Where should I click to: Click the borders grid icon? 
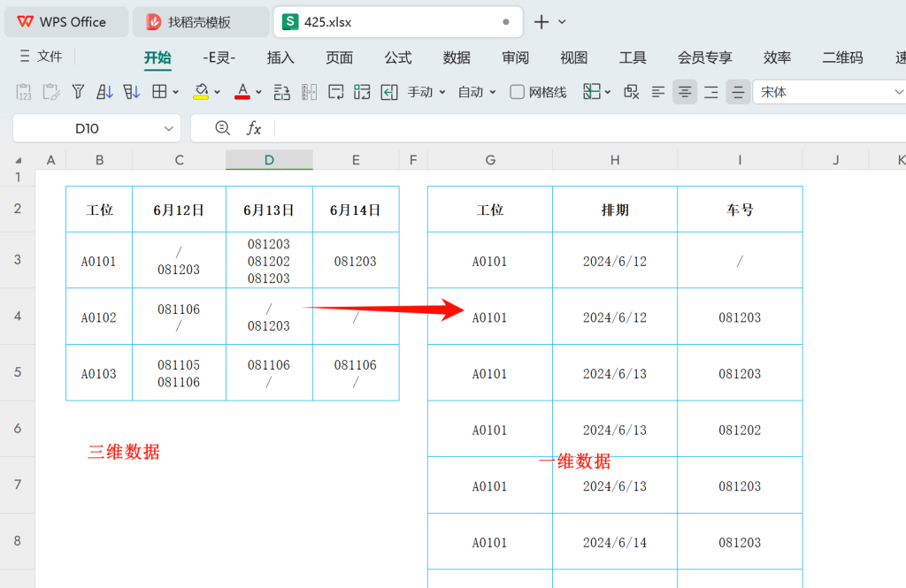159,91
